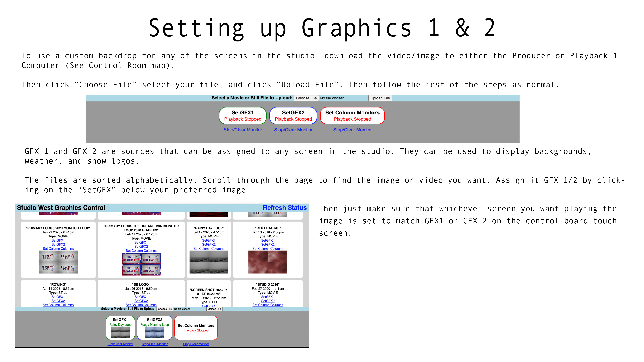Click Stop/Clear Monitor under the Foggy Morning Loop button
This screenshot has width=644, height=362.
tap(155, 344)
